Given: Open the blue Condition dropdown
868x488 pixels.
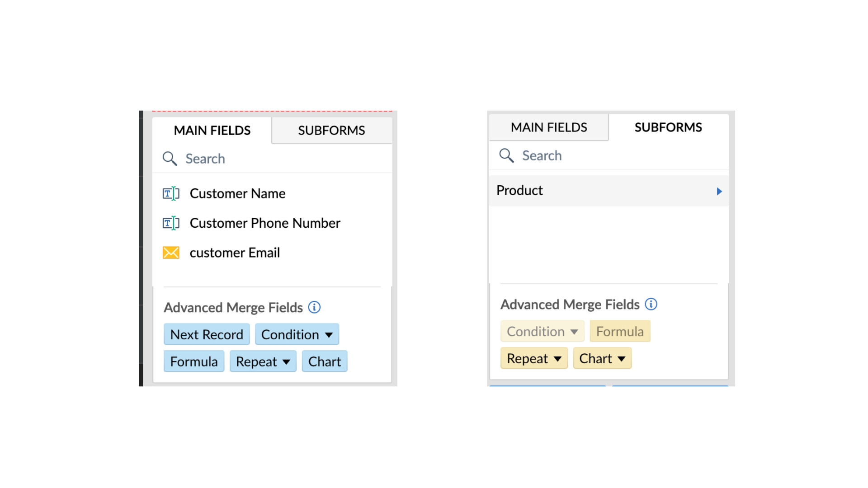Looking at the screenshot, I should pos(297,334).
